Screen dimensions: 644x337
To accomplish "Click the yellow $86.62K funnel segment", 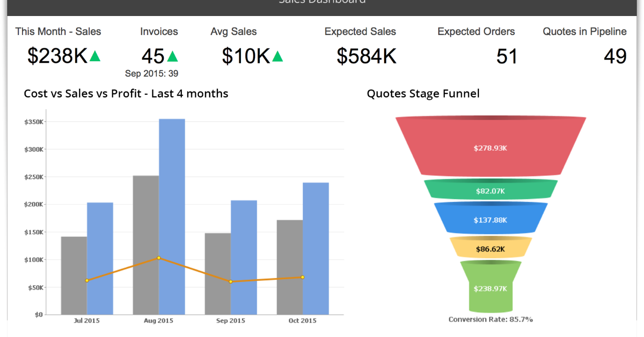I will tap(490, 249).
